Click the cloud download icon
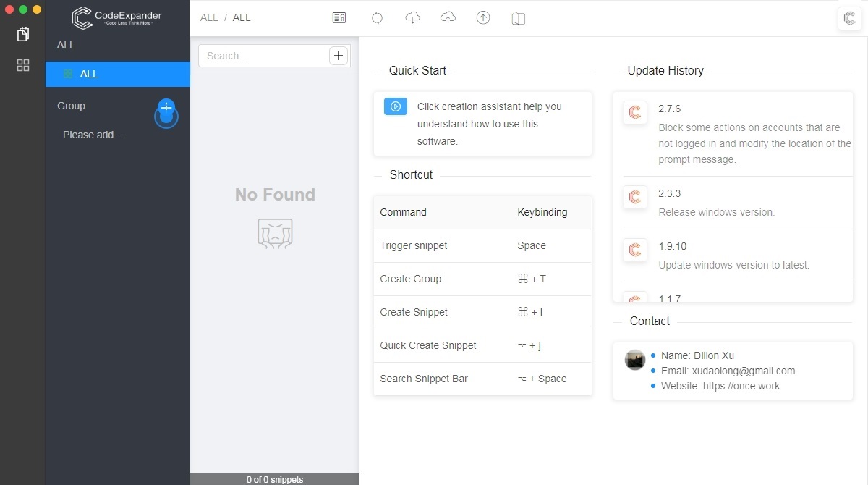The height and width of the screenshot is (485, 868). 412,18
